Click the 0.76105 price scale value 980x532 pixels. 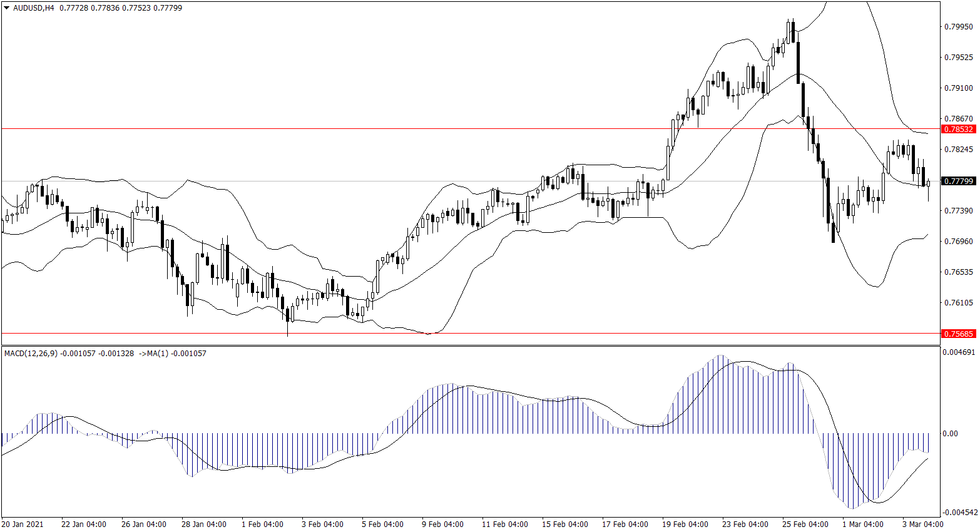(x=958, y=303)
